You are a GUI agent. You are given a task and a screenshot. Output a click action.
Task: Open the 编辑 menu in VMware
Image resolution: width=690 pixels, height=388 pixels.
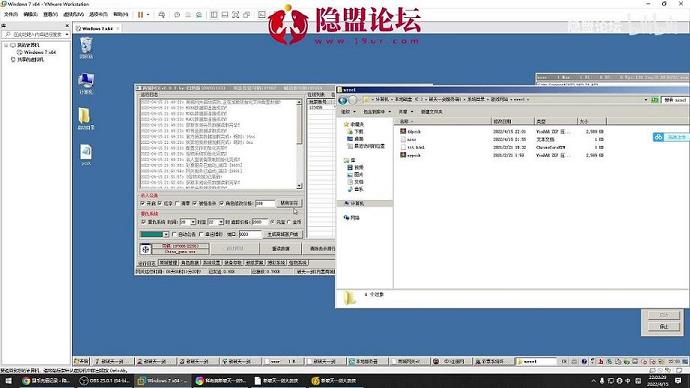click(30, 15)
